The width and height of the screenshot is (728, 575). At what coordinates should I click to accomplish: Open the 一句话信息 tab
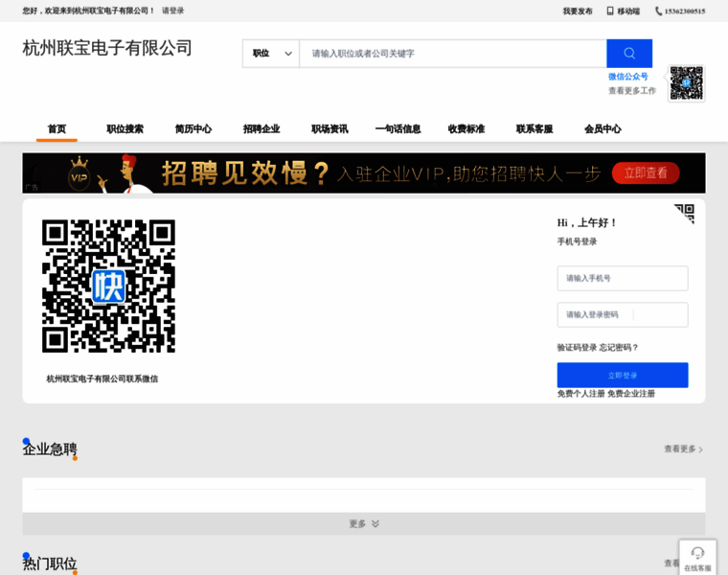click(x=398, y=128)
